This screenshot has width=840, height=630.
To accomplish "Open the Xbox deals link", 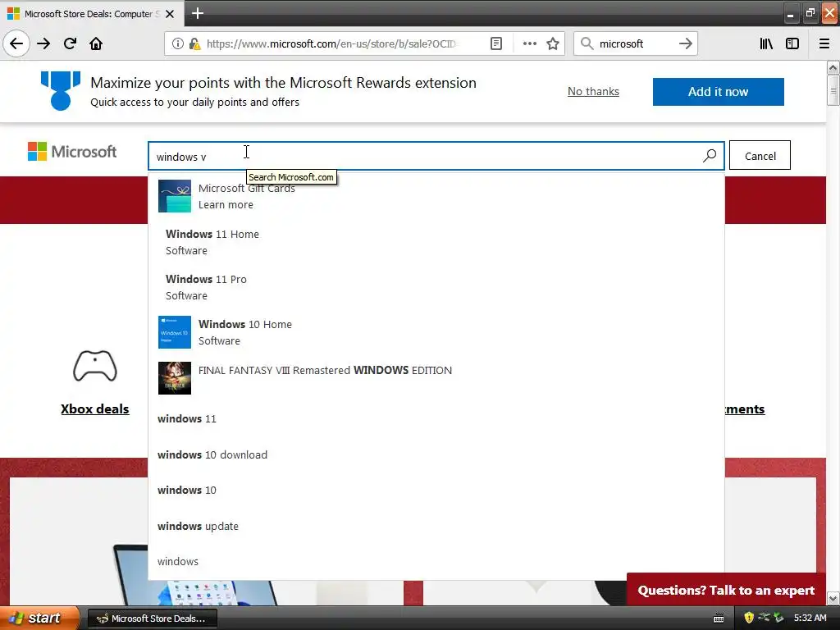I will click(x=95, y=409).
